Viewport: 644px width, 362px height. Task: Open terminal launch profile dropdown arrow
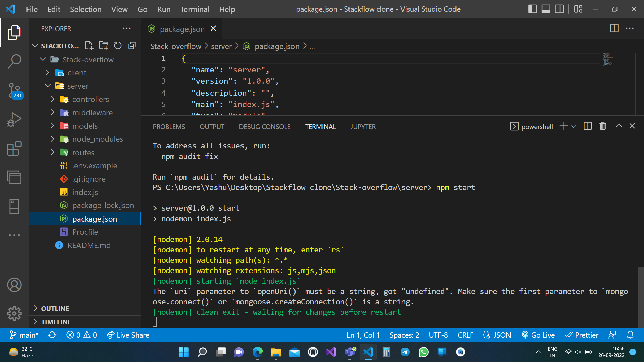[x=574, y=126]
